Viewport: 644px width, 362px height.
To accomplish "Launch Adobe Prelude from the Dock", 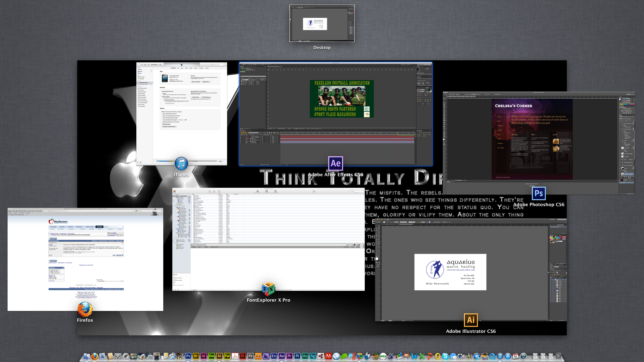I will coord(297,356).
